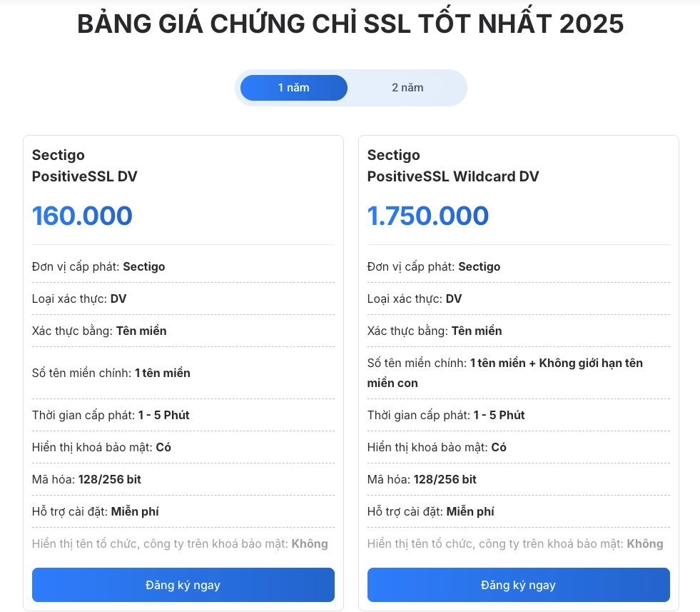
Task: Switch to the "2 năm" pricing tab
Action: (407, 87)
